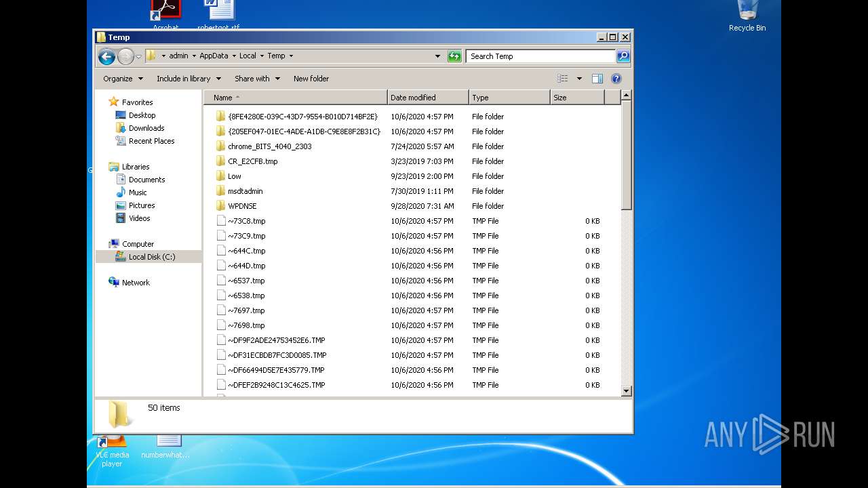Open the recent pages dropdown arrow
Screen dimensions: 868x488
[138, 56]
